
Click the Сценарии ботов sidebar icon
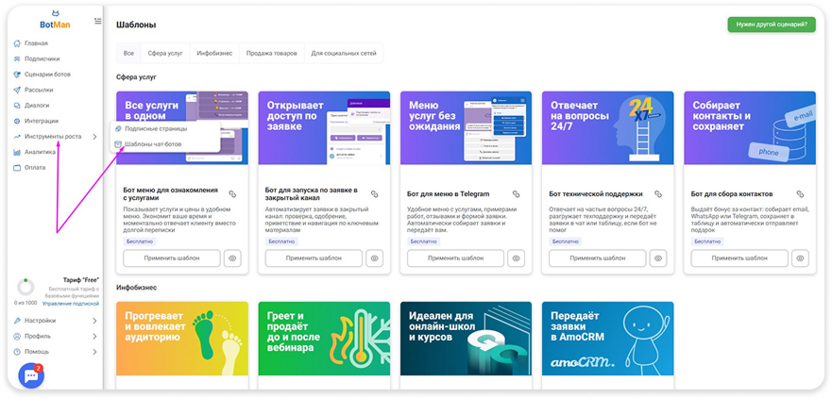pyautogui.click(x=17, y=74)
